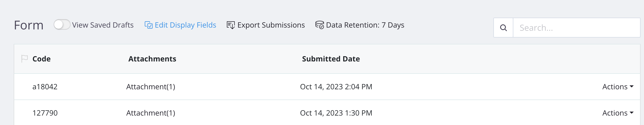Sort by the Submitted Date column header
The width and height of the screenshot is (644, 125).
pos(331,59)
